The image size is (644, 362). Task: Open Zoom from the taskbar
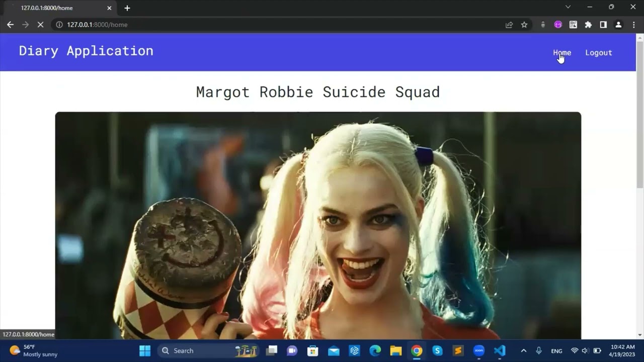pyautogui.click(x=478, y=350)
